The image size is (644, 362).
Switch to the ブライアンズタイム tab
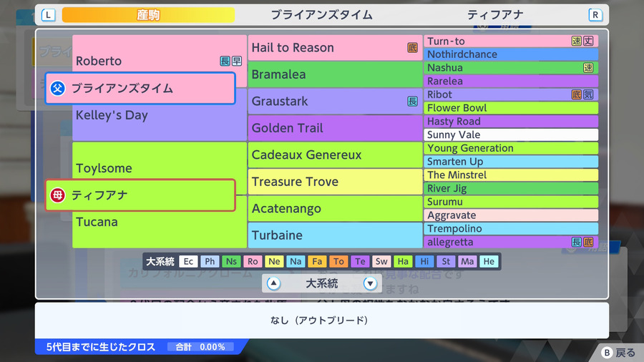click(321, 15)
